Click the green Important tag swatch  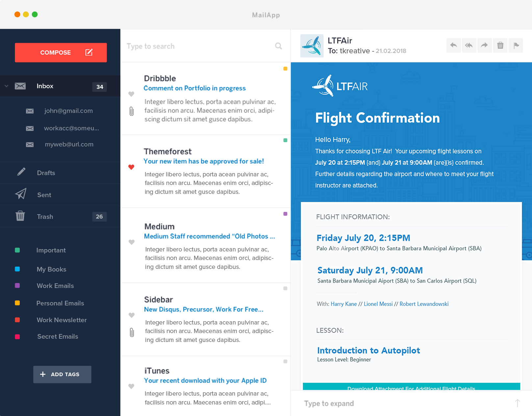coord(17,250)
